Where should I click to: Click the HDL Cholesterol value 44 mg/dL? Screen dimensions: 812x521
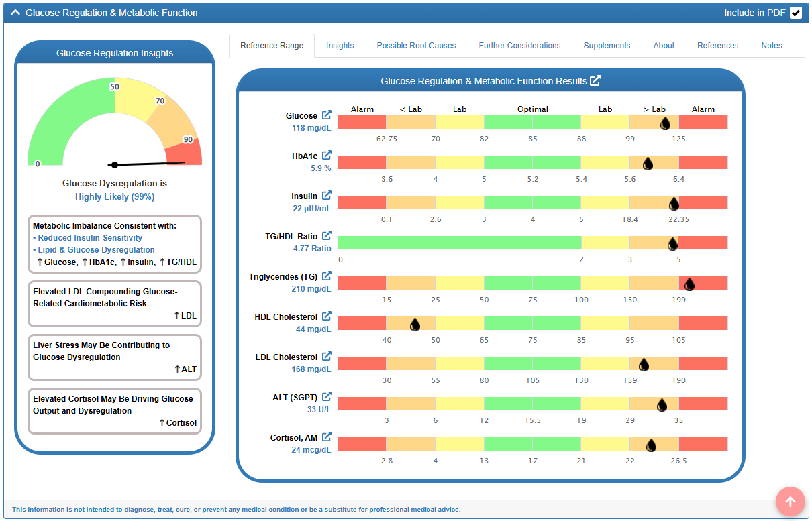pyautogui.click(x=313, y=329)
